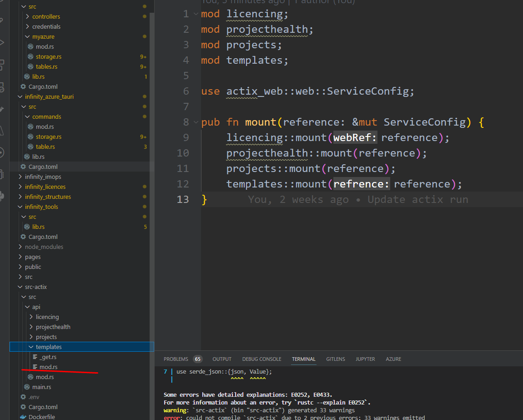Viewport: 523px width, 420px height.
Task: Collapse the myazure folder
Action: click(x=28, y=36)
